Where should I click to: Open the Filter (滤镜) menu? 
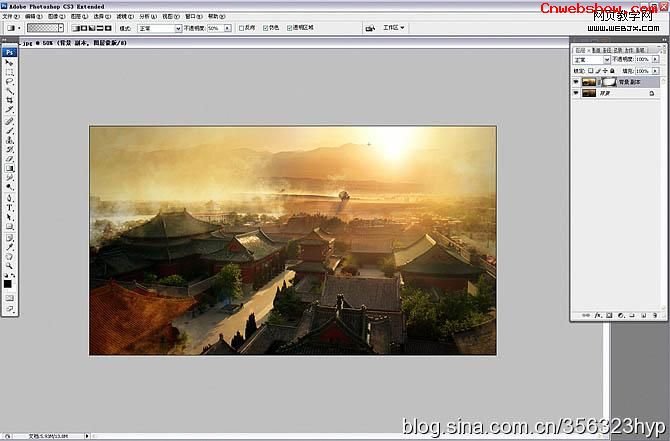125,16
